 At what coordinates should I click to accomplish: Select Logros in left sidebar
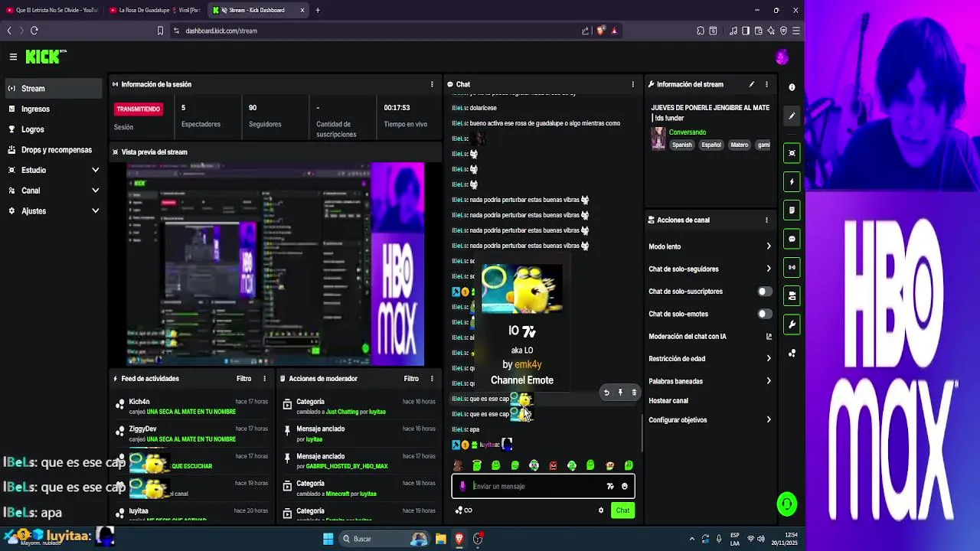click(x=54, y=129)
